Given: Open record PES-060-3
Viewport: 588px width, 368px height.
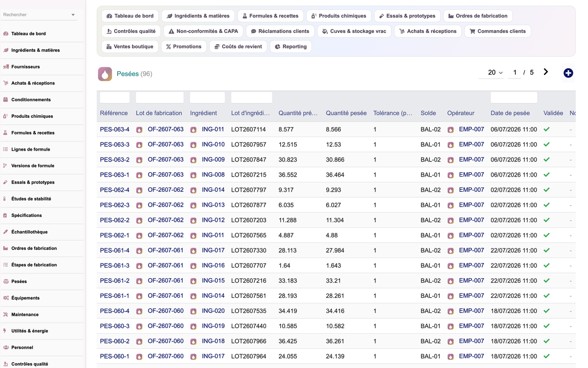Looking at the screenshot, I should 115,326.
